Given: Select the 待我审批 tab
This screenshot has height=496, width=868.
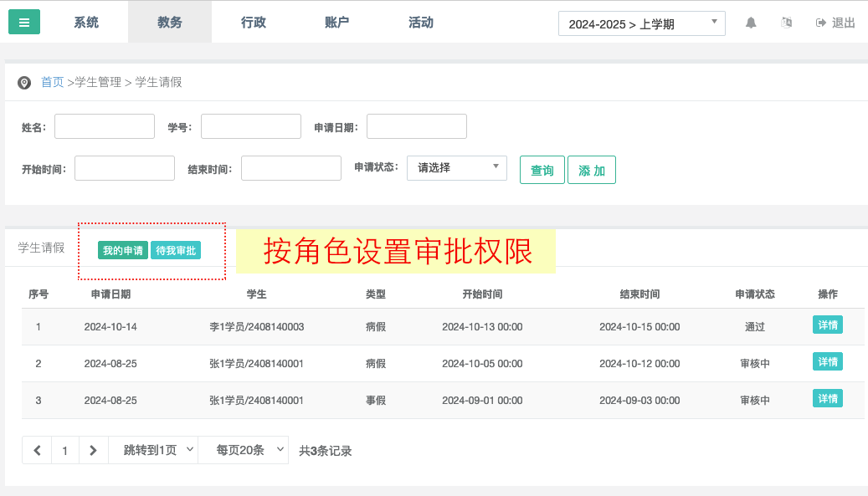Looking at the screenshot, I should pos(176,250).
